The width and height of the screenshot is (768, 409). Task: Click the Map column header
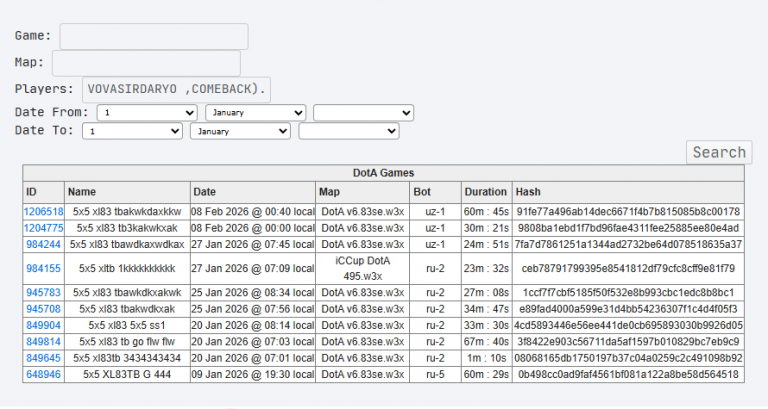point(362,192)
